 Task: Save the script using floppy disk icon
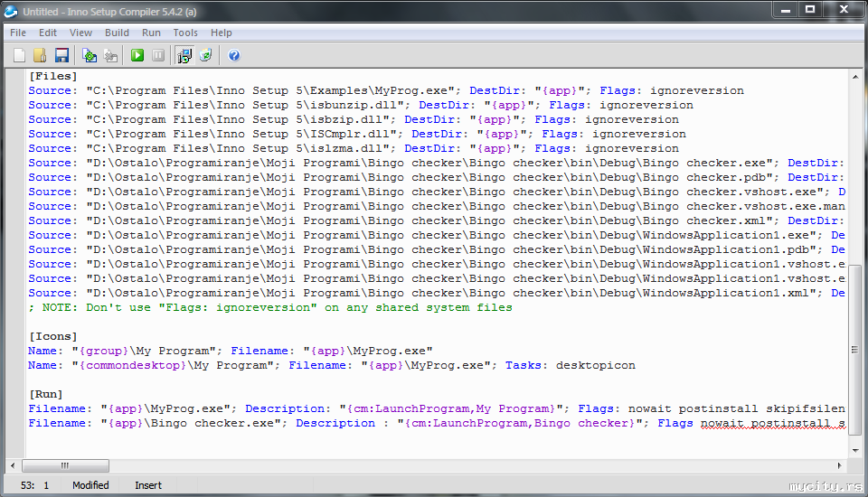61,56
